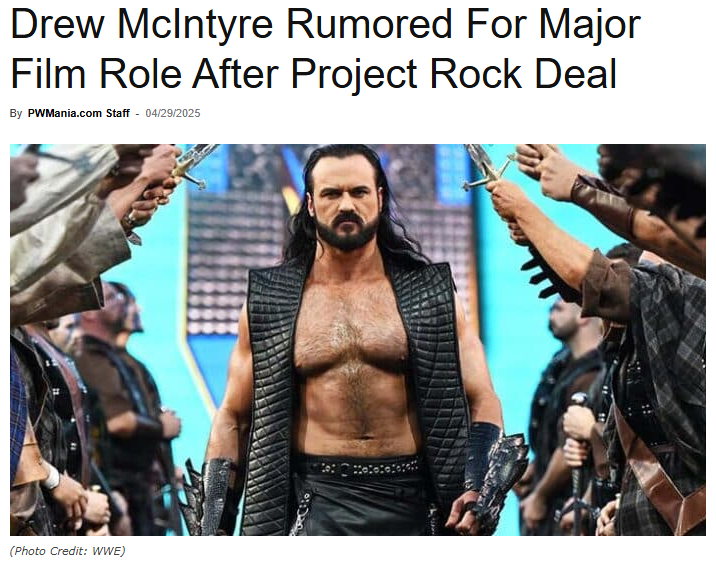Select the 04/29/2025 publication date
The height and width of the screenshot is (566, 716).
pos(173,113)
